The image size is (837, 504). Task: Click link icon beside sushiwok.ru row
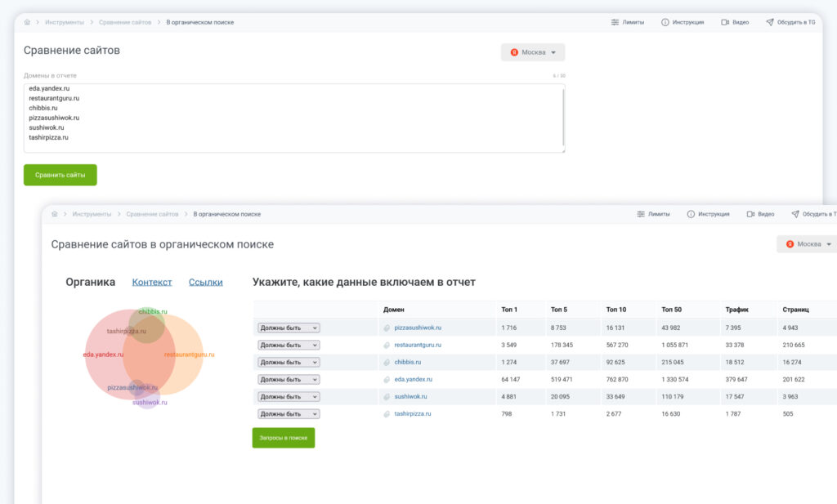tap(387, 397)
